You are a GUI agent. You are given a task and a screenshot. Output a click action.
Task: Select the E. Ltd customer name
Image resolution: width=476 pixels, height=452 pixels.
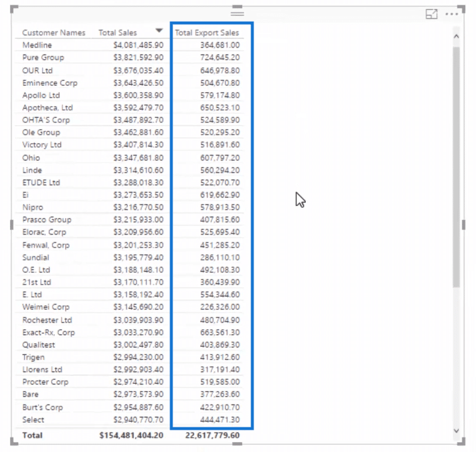(x=32, y=295)
